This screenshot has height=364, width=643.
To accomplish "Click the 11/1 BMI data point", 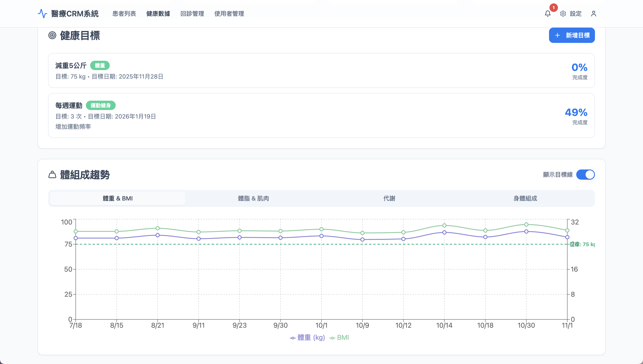I will click(x=567, y=230).
